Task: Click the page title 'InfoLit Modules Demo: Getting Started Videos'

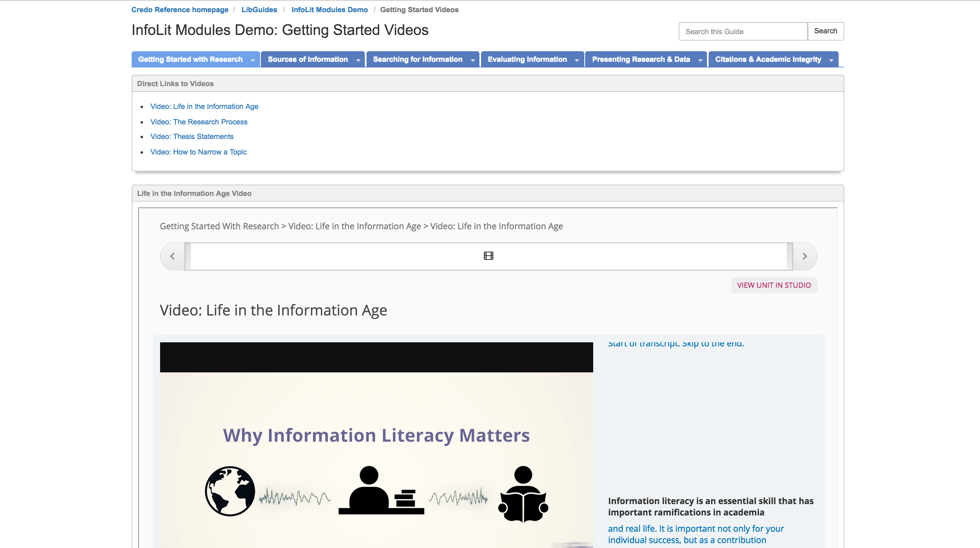Action: coord(280,30)
